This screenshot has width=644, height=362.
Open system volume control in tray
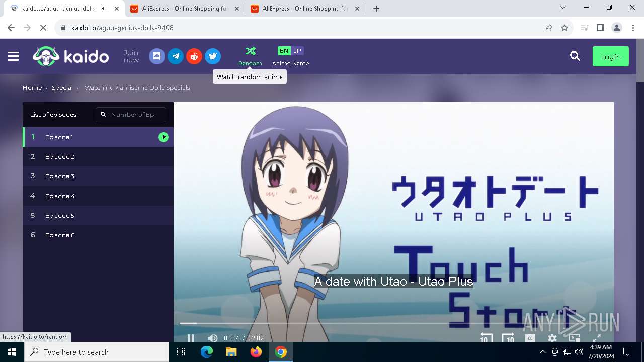579,352
